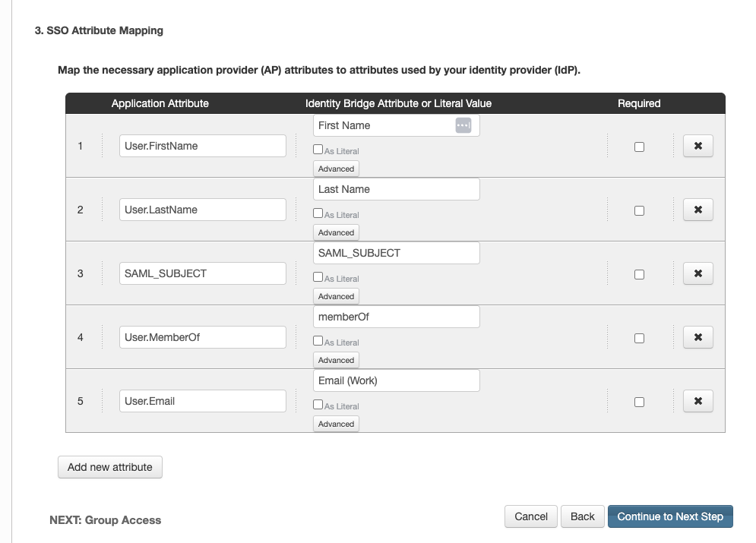Click Advanced in the User.LastName row
The height and width of the screenshot is (543, 756).
click(336, 232)
